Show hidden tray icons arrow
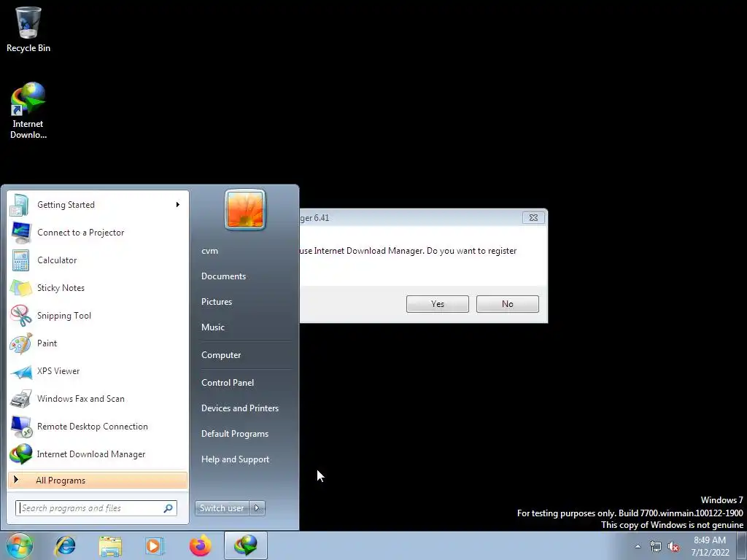747x560 pixels. coord(638,546)
